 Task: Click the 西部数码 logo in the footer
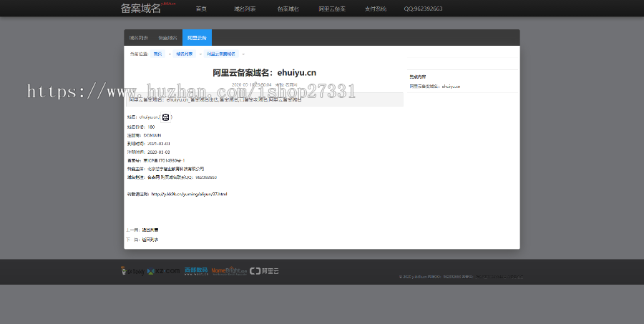tap(196, 271)
